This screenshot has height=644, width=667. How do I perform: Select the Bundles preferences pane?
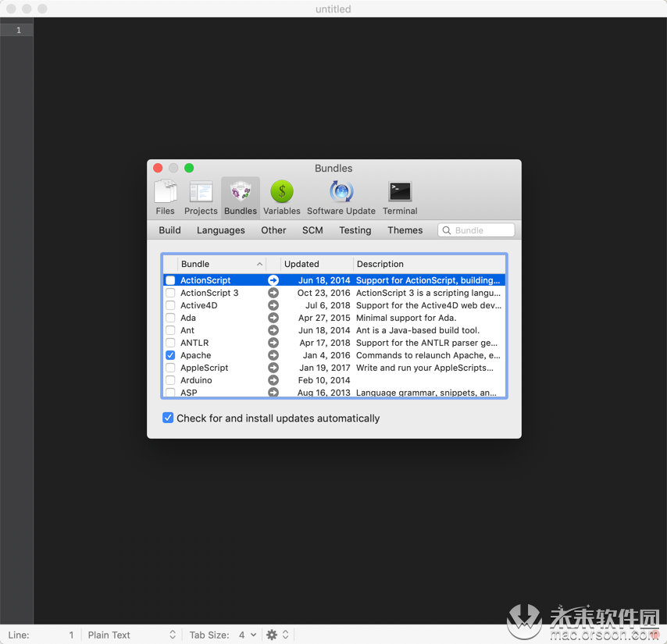click(x=241, y=197)
